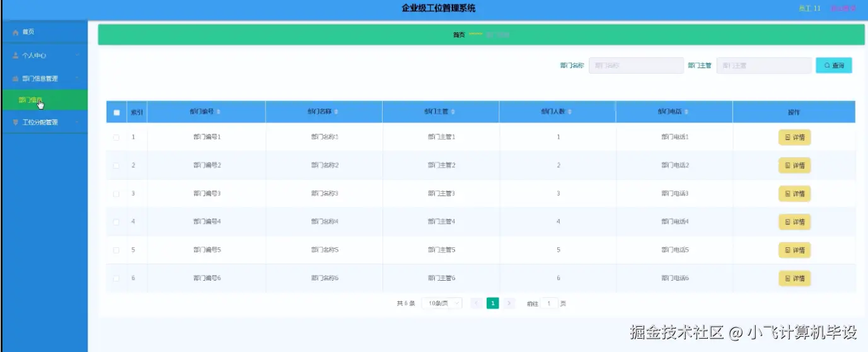This screenshot has width=868, height=352.
Task: Click the go-to page number input
Action: tap(549, 303)
